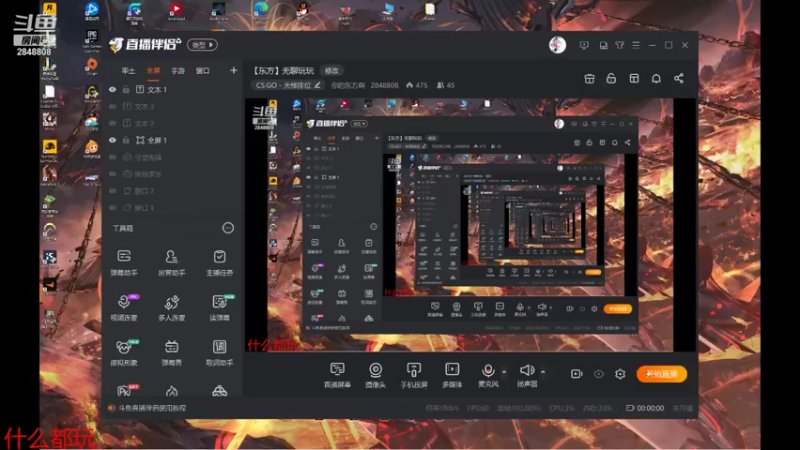The height and width of the screenshot is (450, 800).
Task: Click the car icon in the toolbox
Action: [x=219, y=391]
